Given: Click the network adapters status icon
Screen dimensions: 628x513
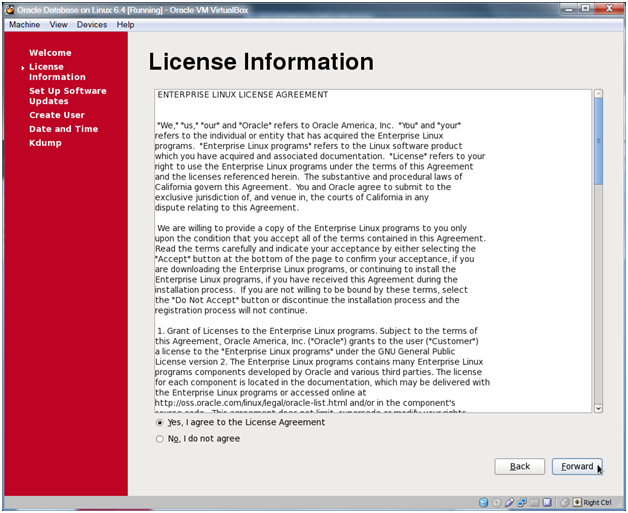Looking at the screenshot, I should [x=523, y=502].
